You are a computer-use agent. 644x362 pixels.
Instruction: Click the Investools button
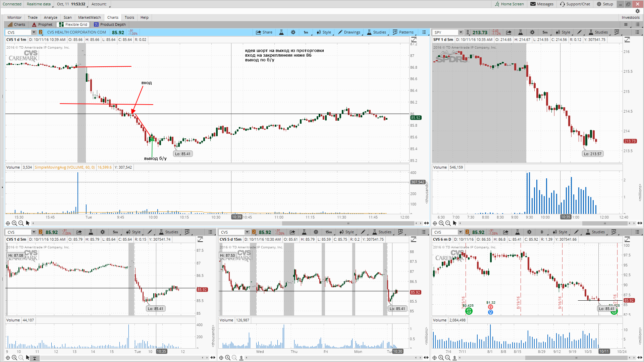(x=631, y=17)
